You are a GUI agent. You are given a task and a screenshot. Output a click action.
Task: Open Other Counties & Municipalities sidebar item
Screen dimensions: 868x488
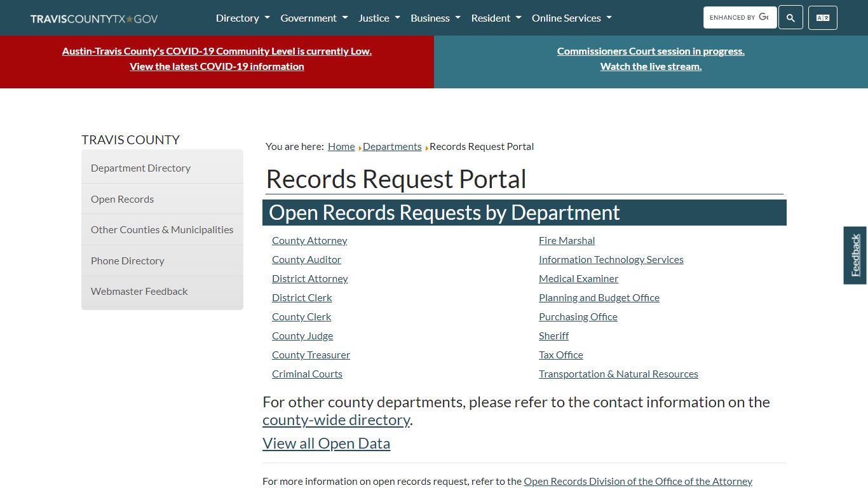[x=162, y=229]
